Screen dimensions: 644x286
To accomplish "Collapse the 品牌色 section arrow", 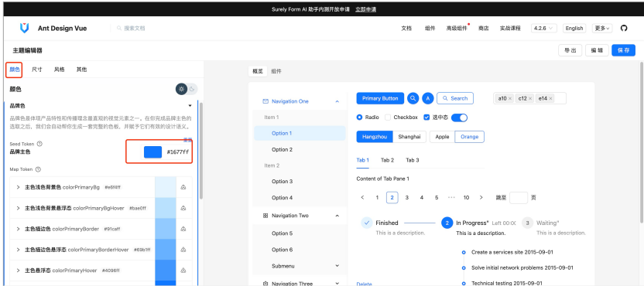I will (190, 106).
